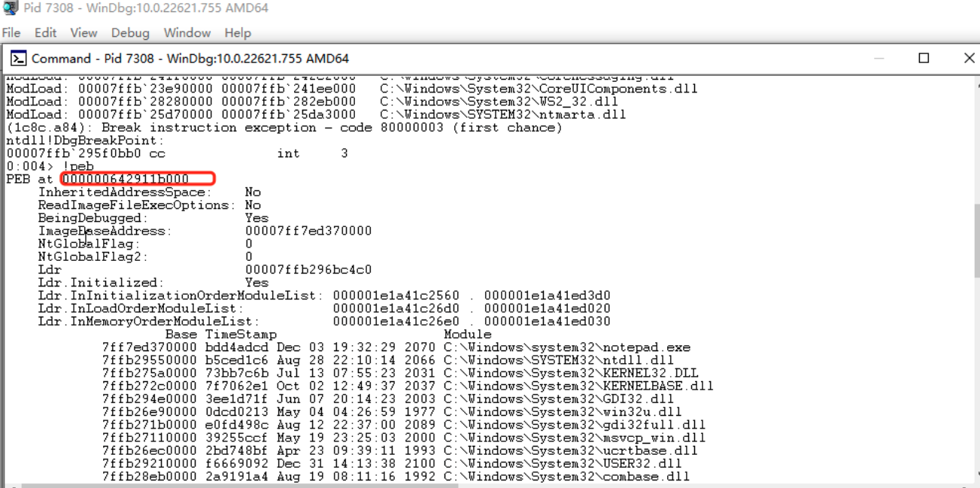
Task: Close the Command window
Action: tap(969, 58)
